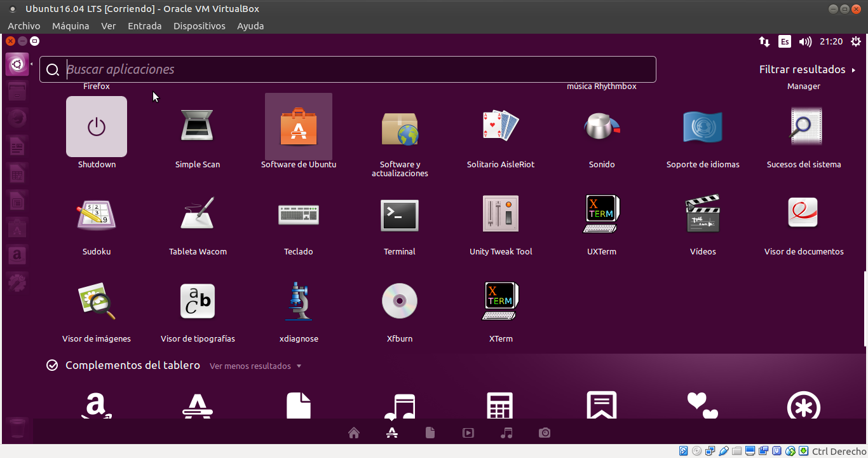Switch to Applications lens
Viewport: 868px width, 458px height.
(392, 433)
